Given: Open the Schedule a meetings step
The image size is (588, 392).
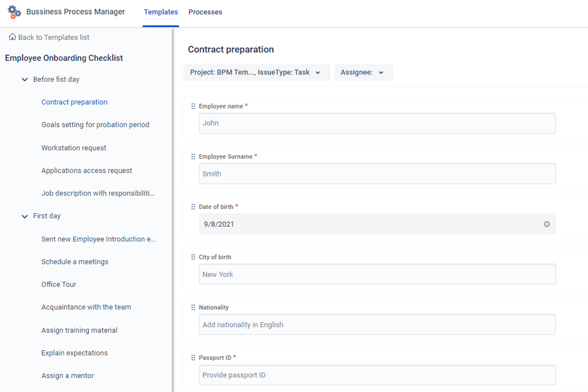Looking at the screenshot, I should 75,262.
